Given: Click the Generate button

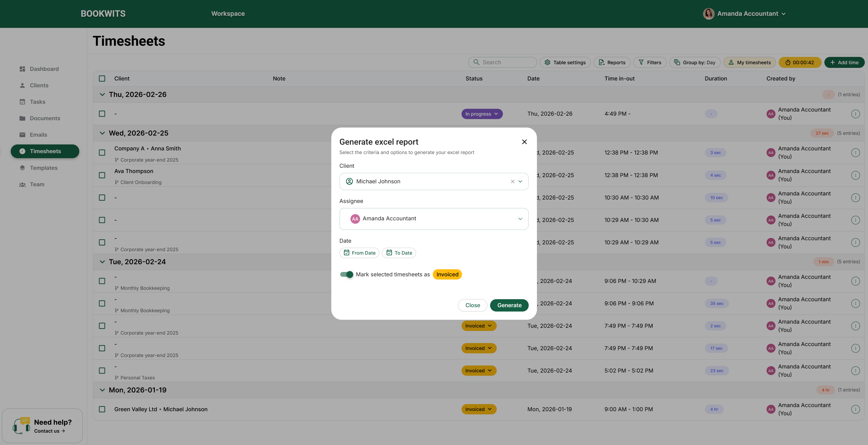Looking at the screenshot, I should 509,305.
